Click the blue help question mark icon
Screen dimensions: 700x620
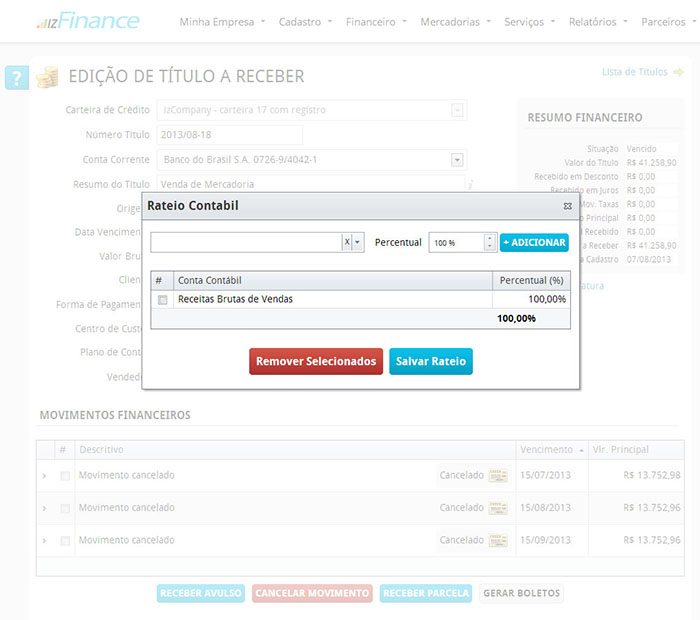point(16,78)
